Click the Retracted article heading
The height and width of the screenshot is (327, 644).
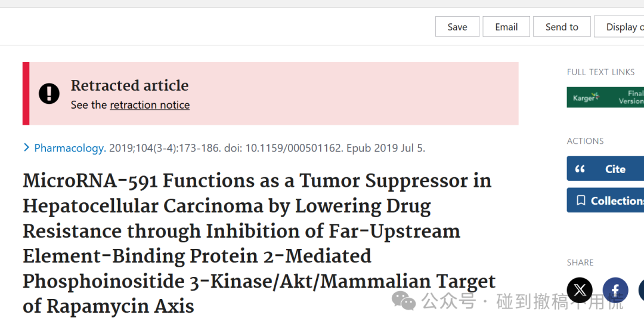click(130, 85)
